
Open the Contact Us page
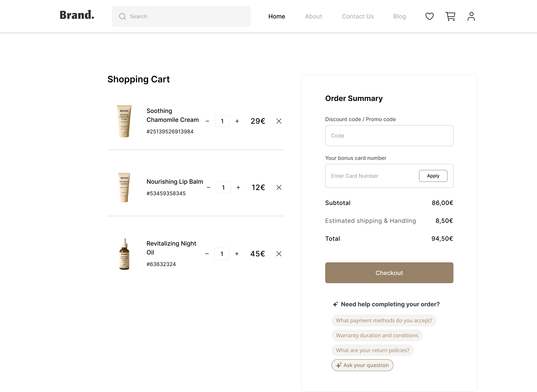357,16
